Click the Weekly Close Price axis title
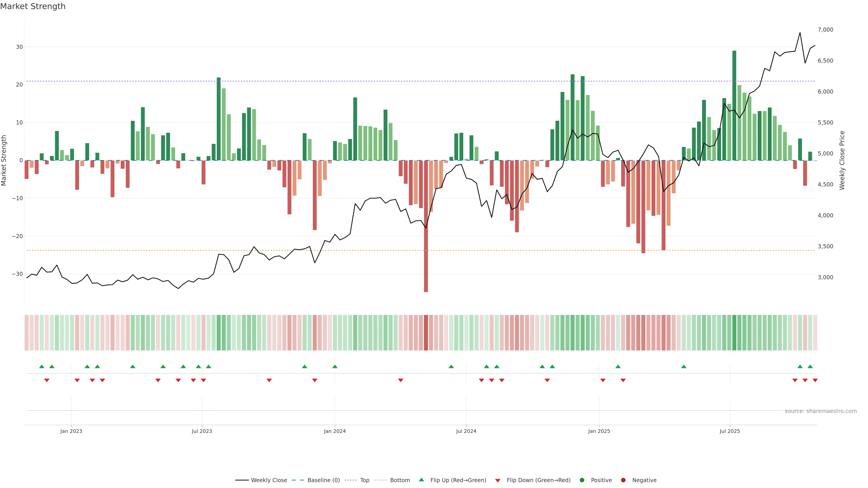This screenshot has height=488, width=868. 842,160
